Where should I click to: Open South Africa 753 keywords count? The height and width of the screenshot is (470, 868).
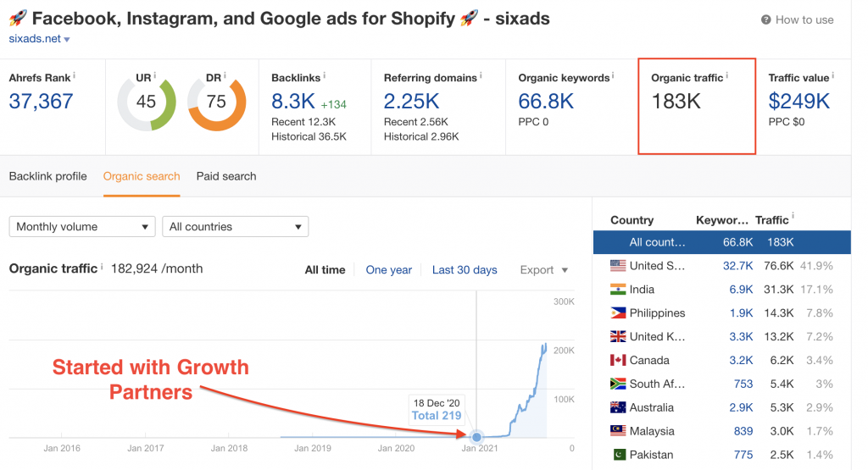[x=743, y=384]
